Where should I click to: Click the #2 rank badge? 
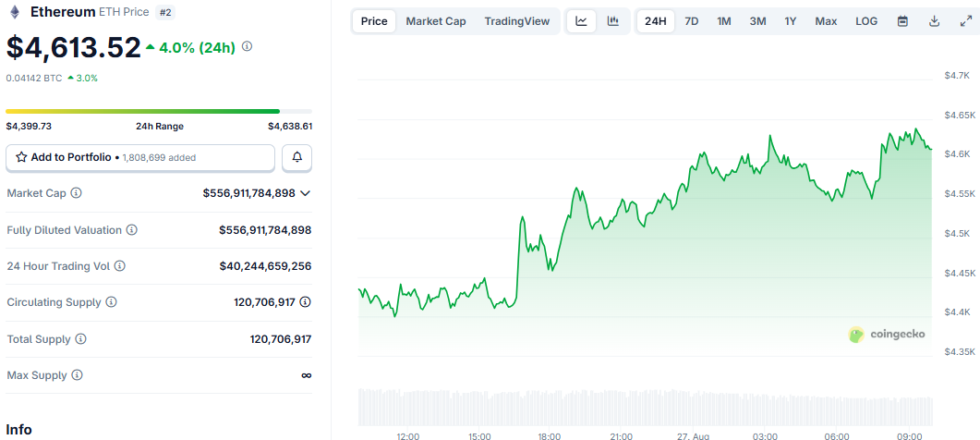(x=165, y=12)
